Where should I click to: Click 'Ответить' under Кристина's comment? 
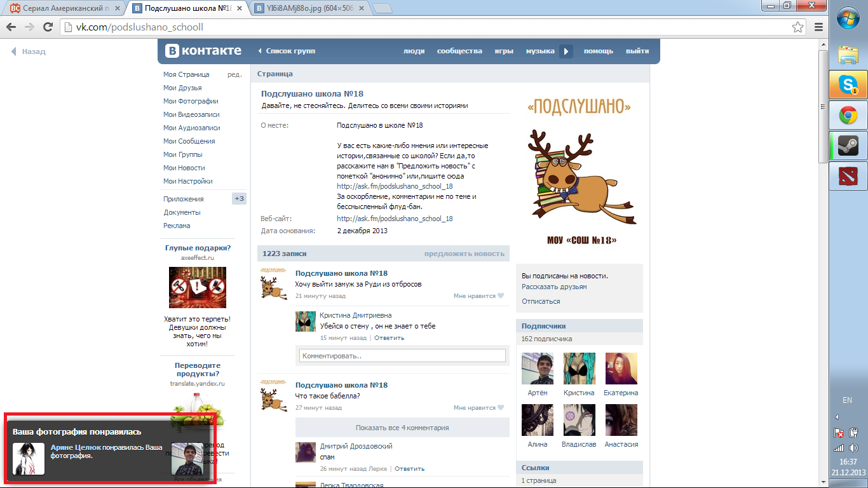point(389,338)
